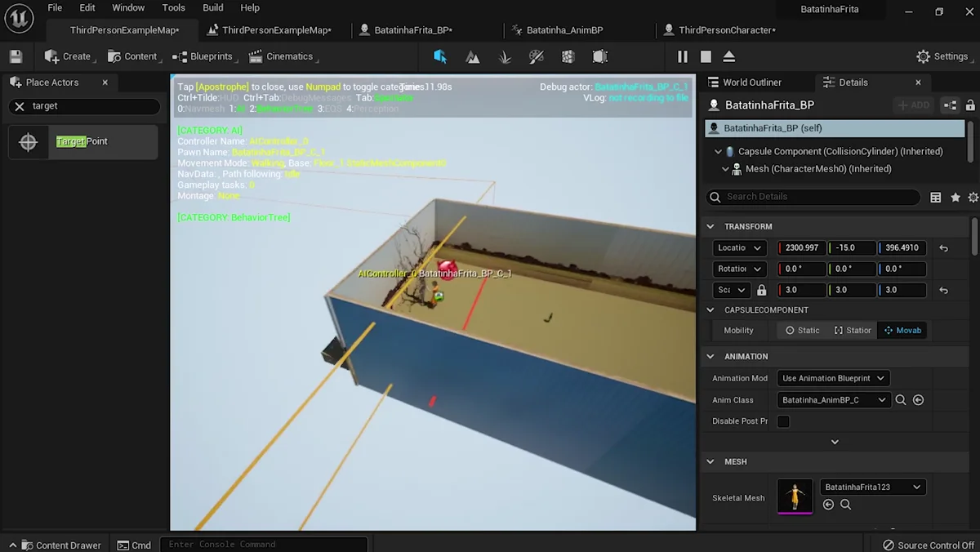Viewport: 980px width, 552px height.
Task: Switch to Mesh Paint mode icon
Action: click(537, 56)
